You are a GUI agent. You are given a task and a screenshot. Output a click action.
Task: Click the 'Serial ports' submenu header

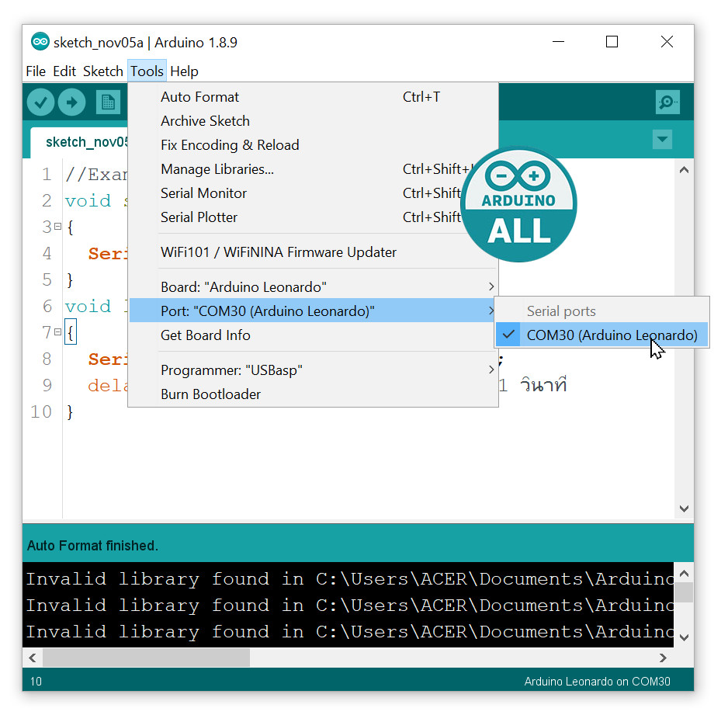[561, 311]
